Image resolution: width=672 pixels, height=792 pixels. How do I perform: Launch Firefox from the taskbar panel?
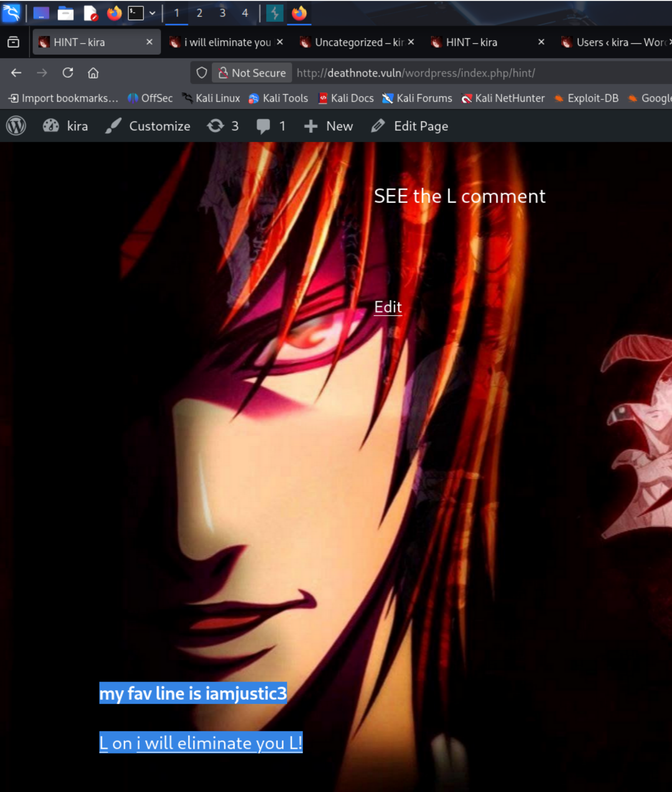tap(114, 13)
